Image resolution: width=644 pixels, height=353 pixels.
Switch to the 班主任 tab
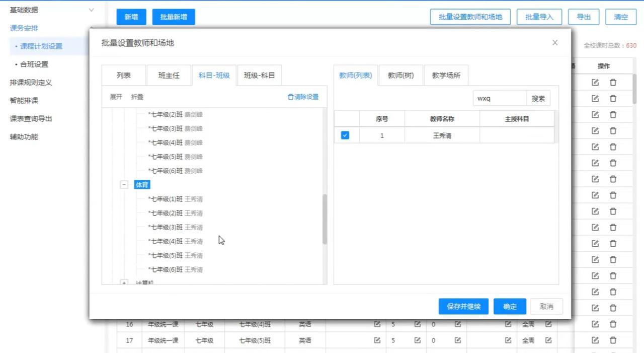tap(169, 76)
